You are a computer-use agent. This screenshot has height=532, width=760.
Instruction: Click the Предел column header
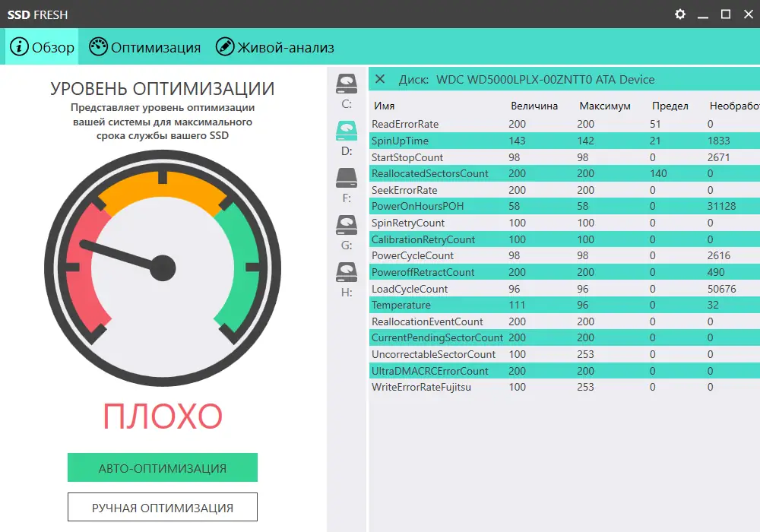[x=670, y=106]
